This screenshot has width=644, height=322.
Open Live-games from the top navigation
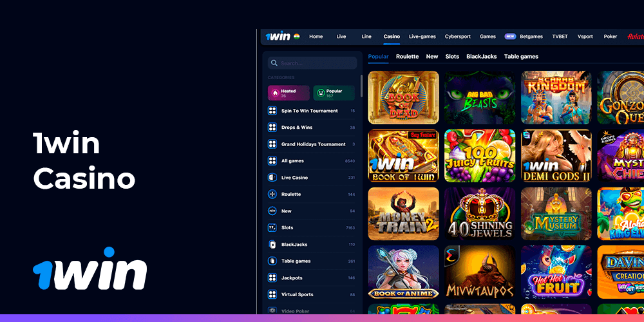pos(422,37)
